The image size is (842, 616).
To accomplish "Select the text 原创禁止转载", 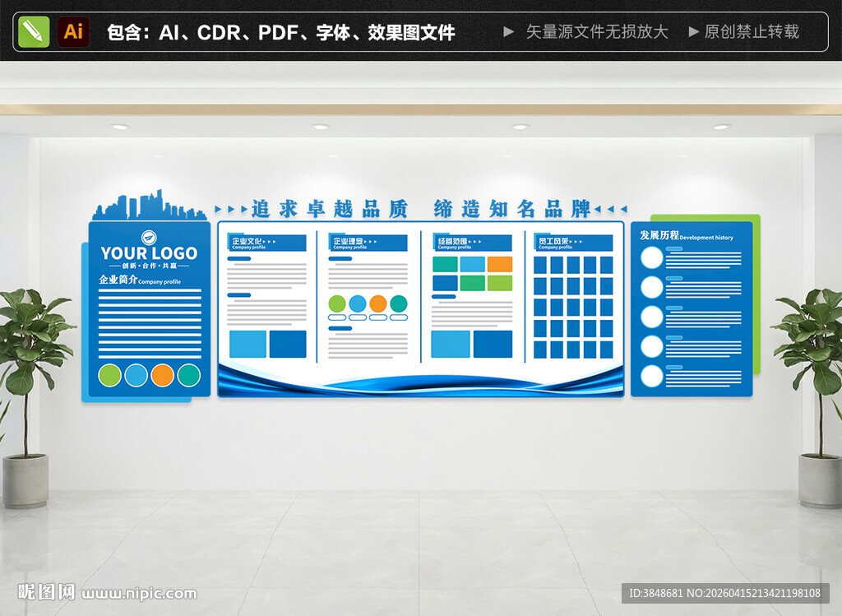I will pos(752,32).
